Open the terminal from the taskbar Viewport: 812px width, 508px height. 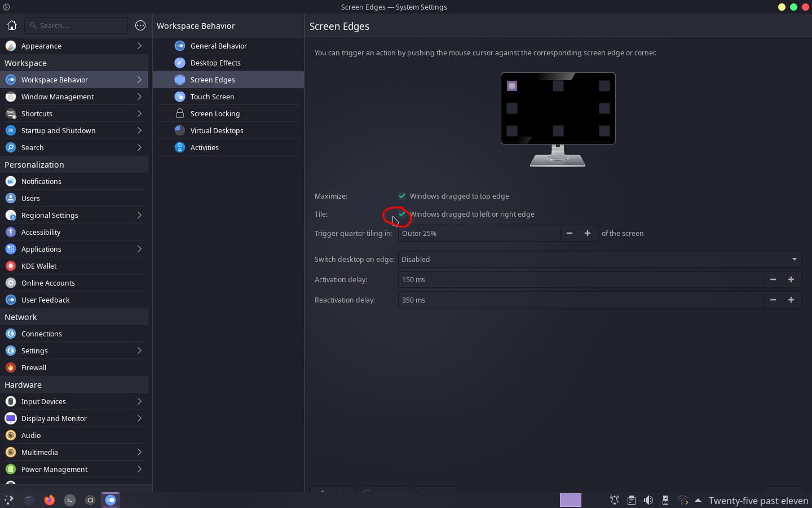pyautogui.click(x=70, y=500)
